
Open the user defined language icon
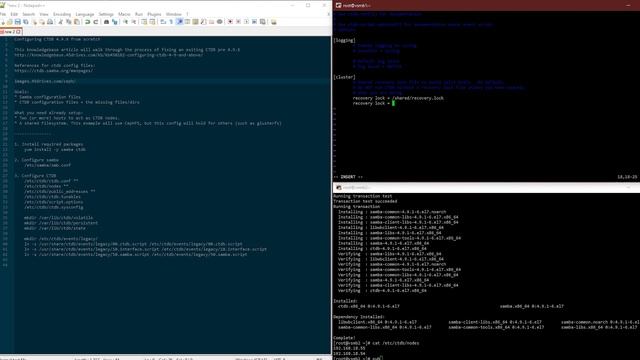click(x=188, y=22)
